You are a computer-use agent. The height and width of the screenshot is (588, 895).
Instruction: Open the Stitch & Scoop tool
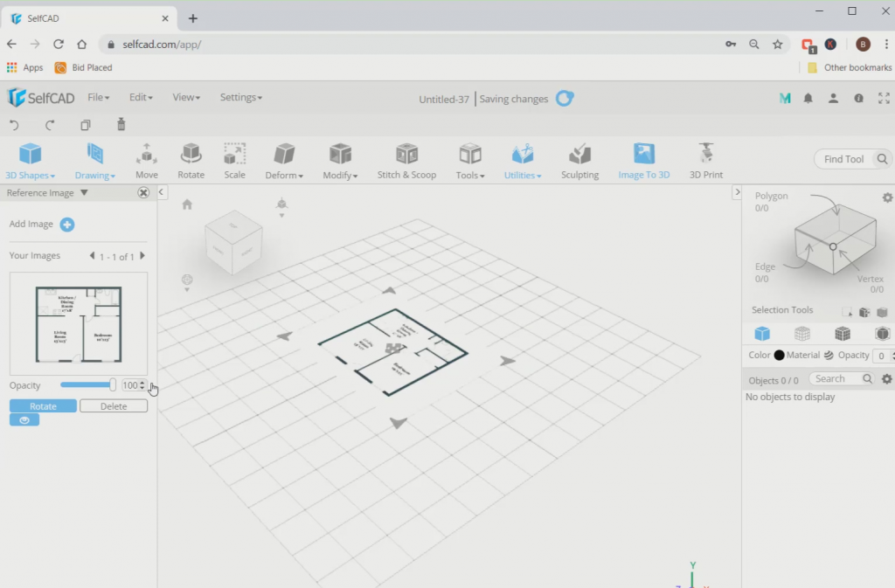[406, 158]
